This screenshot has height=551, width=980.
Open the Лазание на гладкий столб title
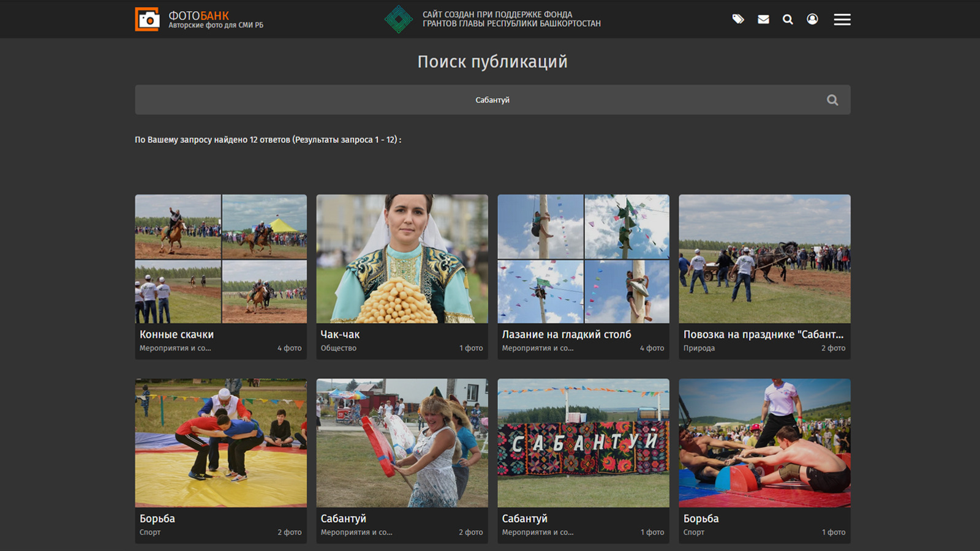[567, 334]
